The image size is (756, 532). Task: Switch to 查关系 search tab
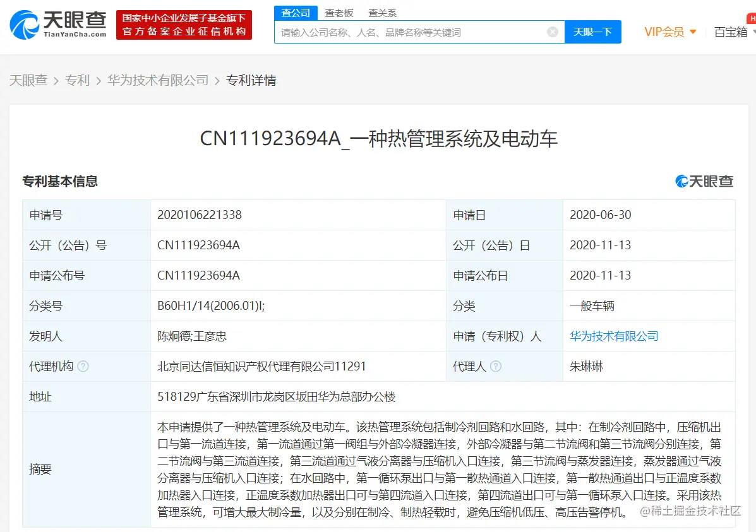coord(382,13)
